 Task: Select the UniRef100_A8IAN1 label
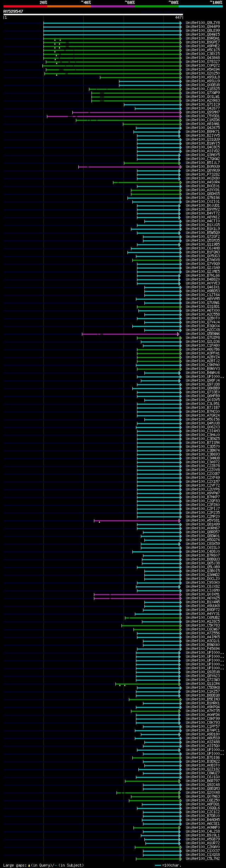click(x=203, y=124)
